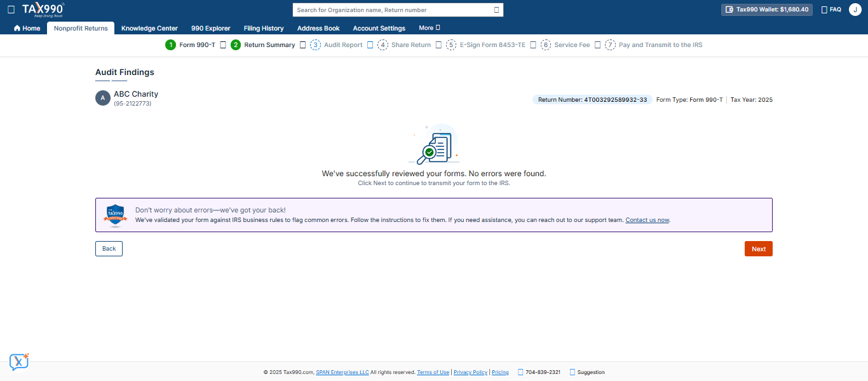This screenshot has height=381, width=868.
Task: Select step 7 Pay and Transmit to the IRS
Action: coord(653,45)
